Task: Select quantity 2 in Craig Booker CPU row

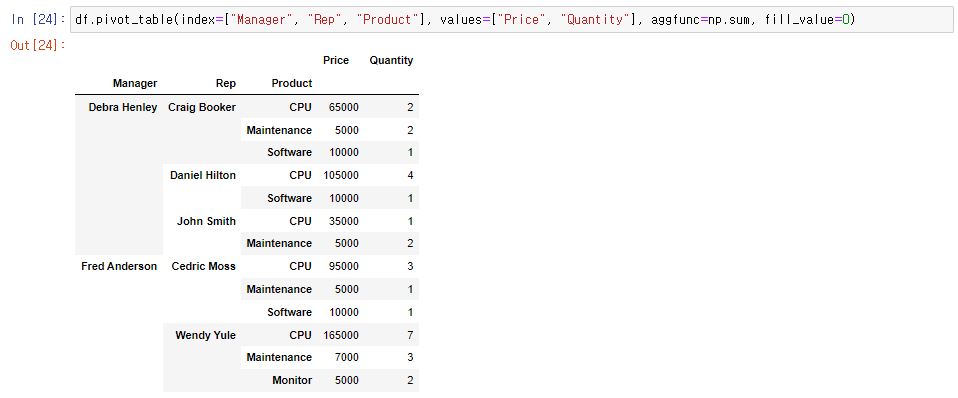Action: pos(410,107)
